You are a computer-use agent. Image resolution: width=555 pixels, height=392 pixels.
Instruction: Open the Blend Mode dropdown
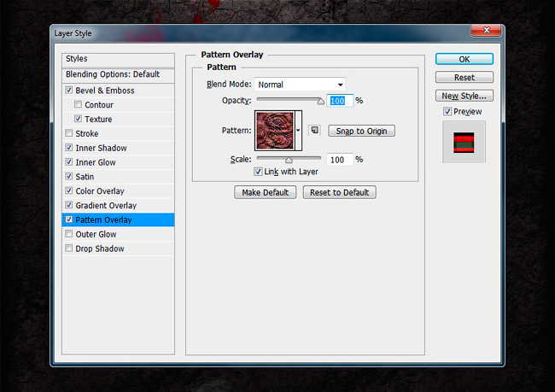pos(300,85)
